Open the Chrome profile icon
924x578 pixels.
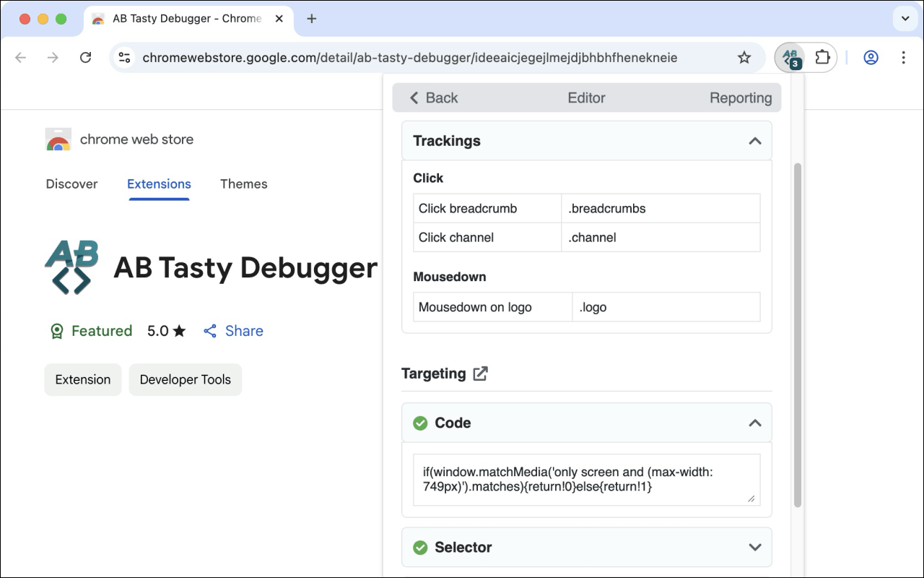tap(871, 57)
